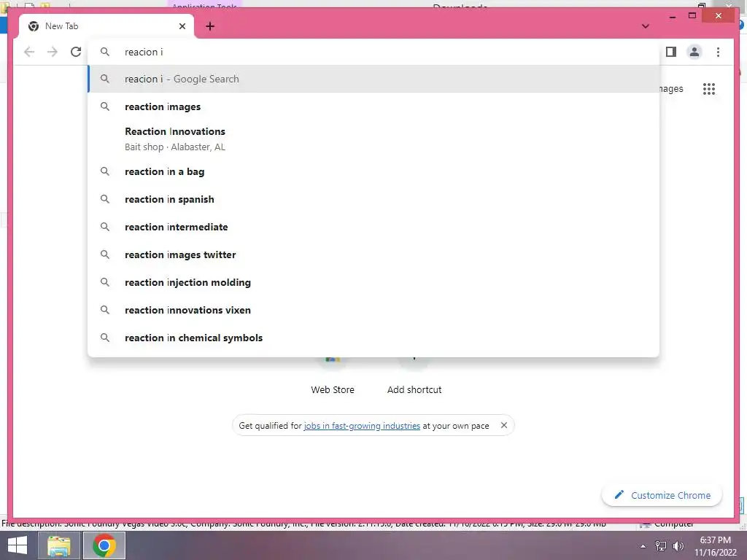This screenshot has height=560, width=747.
Task: Toggle the side panel icon
Action: [671, 52]
